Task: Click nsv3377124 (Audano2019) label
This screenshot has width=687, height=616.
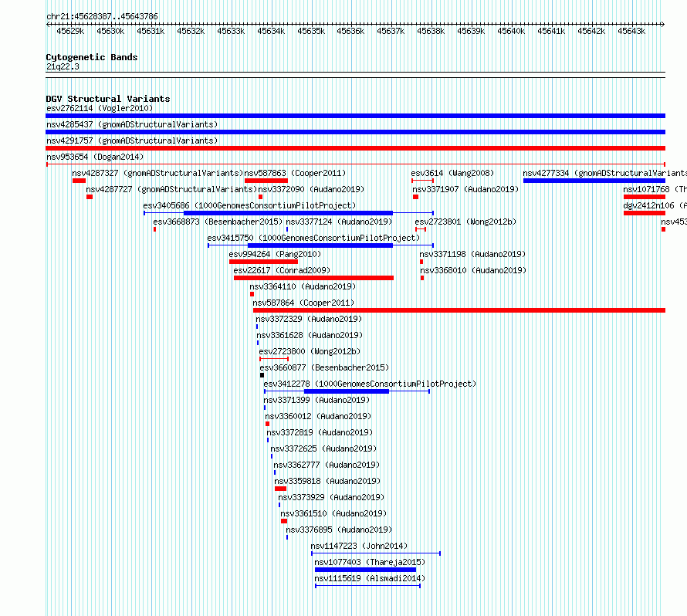Action: pyautogui.click(x=339, y=222)
